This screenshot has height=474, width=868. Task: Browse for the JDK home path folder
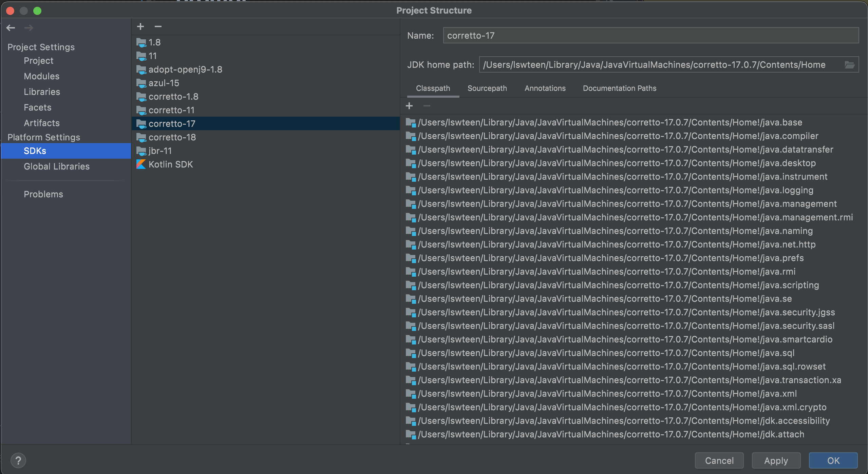(849, 65)
